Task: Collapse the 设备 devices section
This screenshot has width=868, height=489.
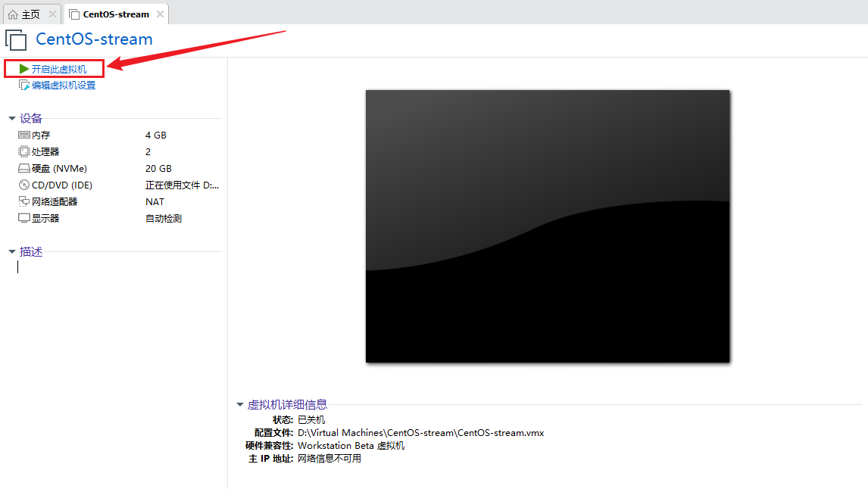Action: click(11, 118)
